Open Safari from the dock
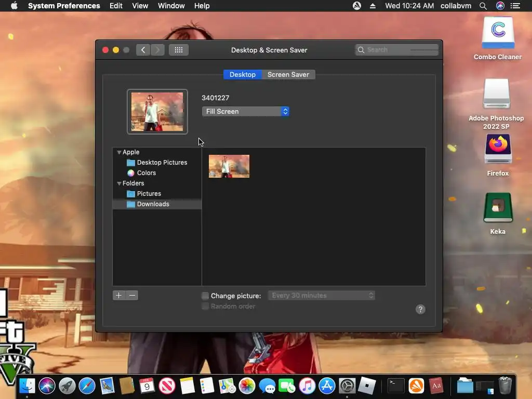The image size is (532, 399). (87, 386)
